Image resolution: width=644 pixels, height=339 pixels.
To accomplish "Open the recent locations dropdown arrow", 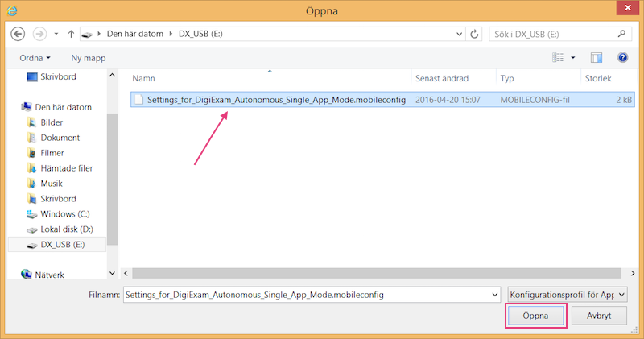I will click(56, 34).
